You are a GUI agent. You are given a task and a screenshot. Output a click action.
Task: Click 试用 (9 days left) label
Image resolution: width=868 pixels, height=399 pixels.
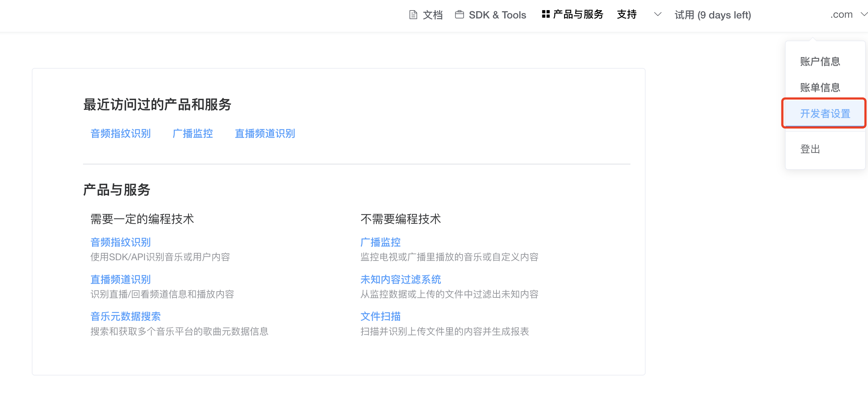click(712, 15)
